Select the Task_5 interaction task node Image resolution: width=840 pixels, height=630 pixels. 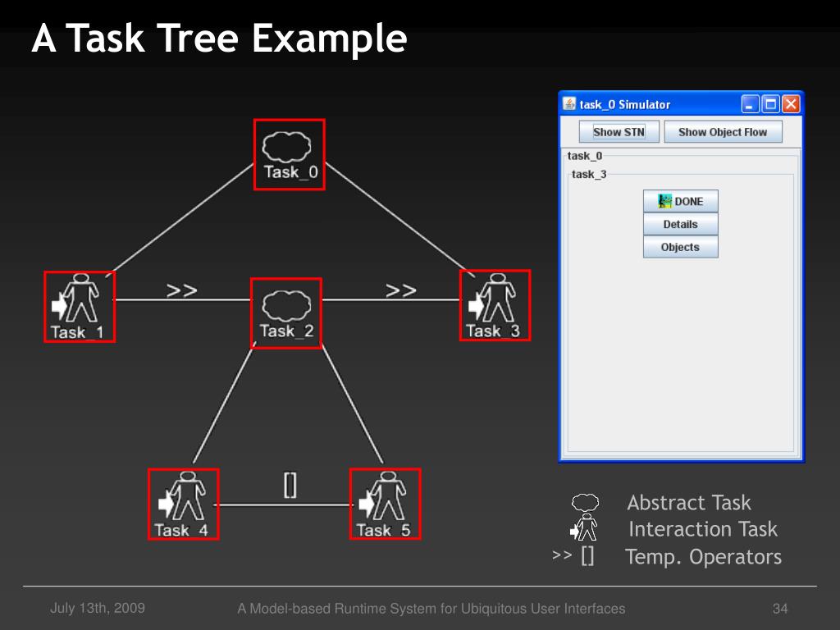coord(385,504)
